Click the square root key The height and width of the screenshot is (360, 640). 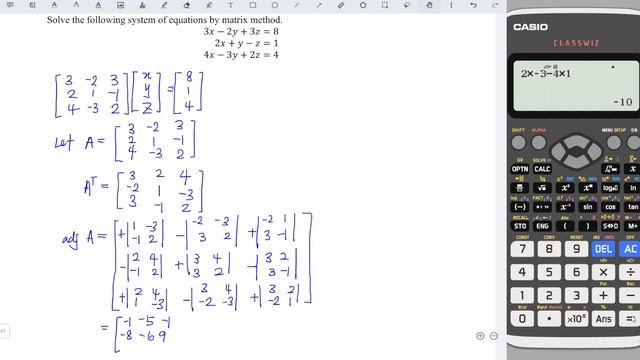[542, 188]
